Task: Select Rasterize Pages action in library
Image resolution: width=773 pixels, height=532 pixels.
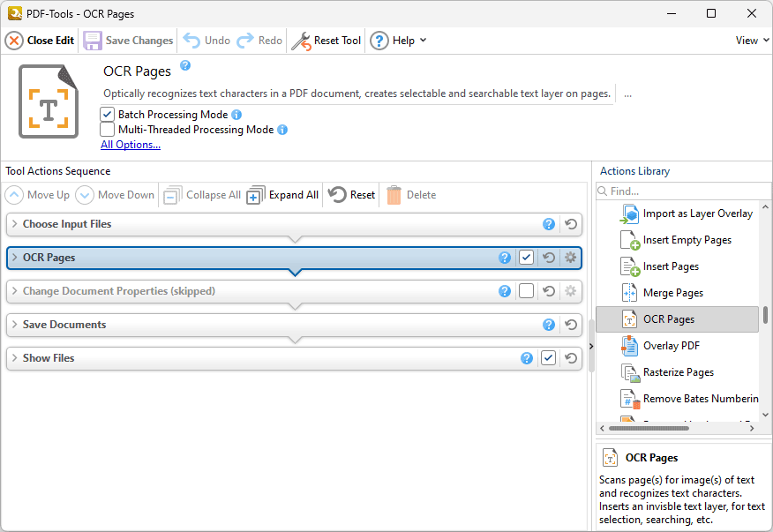Action: [x=678, y=372]
